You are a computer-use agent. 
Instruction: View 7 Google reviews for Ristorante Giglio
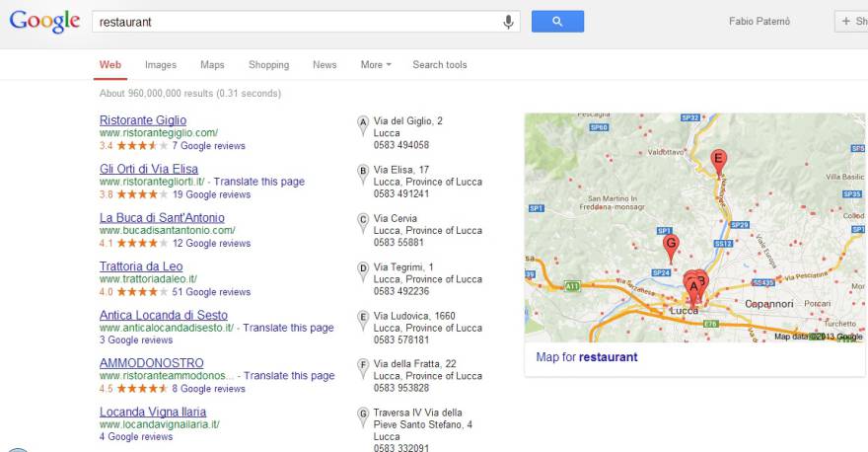[208, 146]
